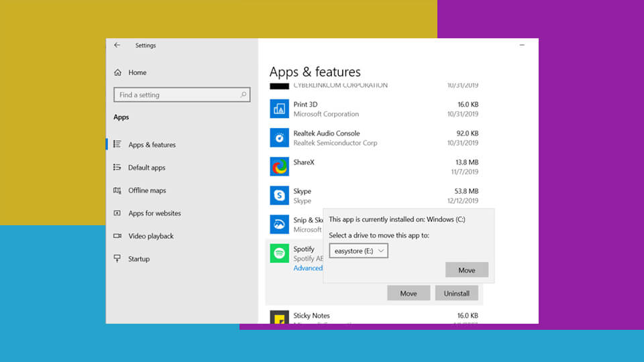644x362 pixels.
Task: Click the Offline maps icon
Action: tap(117, 190)
